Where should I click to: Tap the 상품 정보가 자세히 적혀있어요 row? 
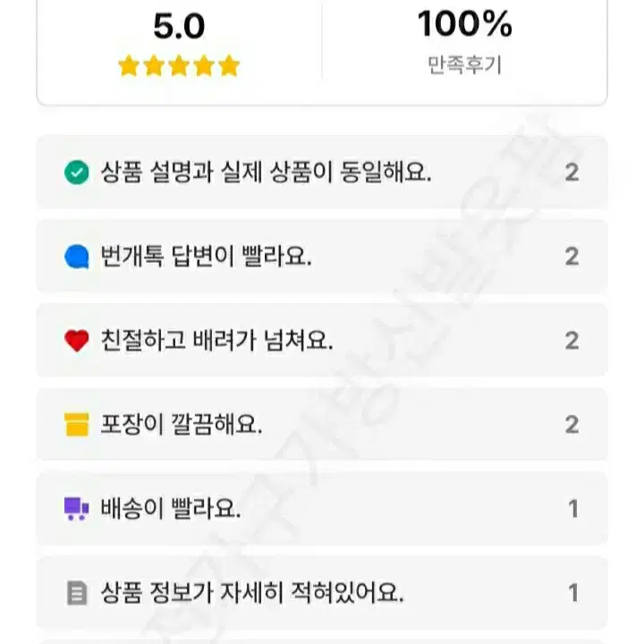tap(322, 593)
